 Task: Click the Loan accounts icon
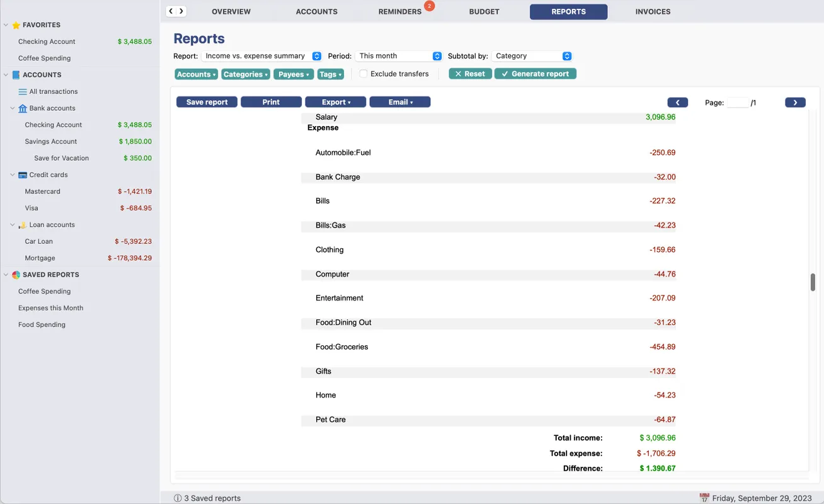[x=23, y=225]
